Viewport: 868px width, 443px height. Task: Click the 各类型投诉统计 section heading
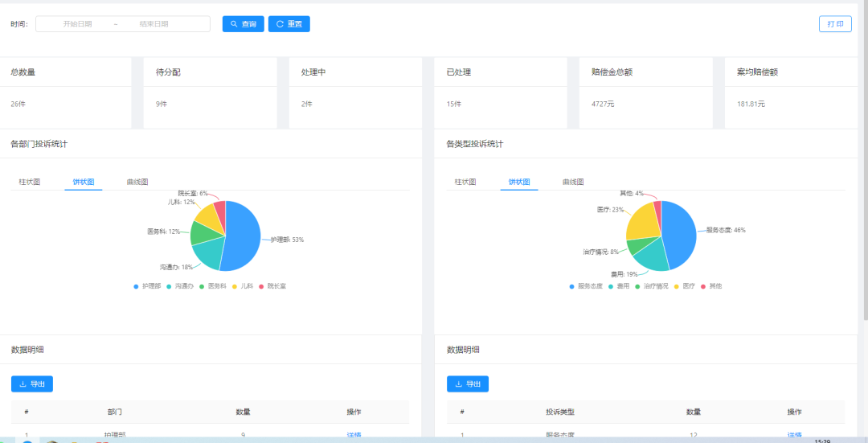475,144
